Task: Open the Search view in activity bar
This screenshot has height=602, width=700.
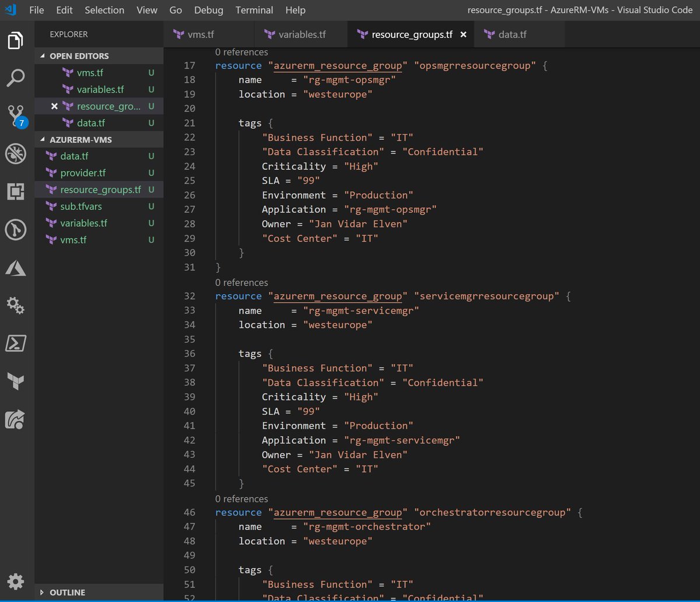Action: click(16, 78)
